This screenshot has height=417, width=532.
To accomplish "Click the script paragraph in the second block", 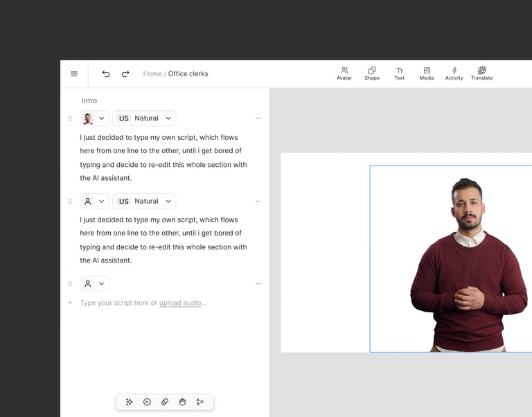I will [163, 240].
